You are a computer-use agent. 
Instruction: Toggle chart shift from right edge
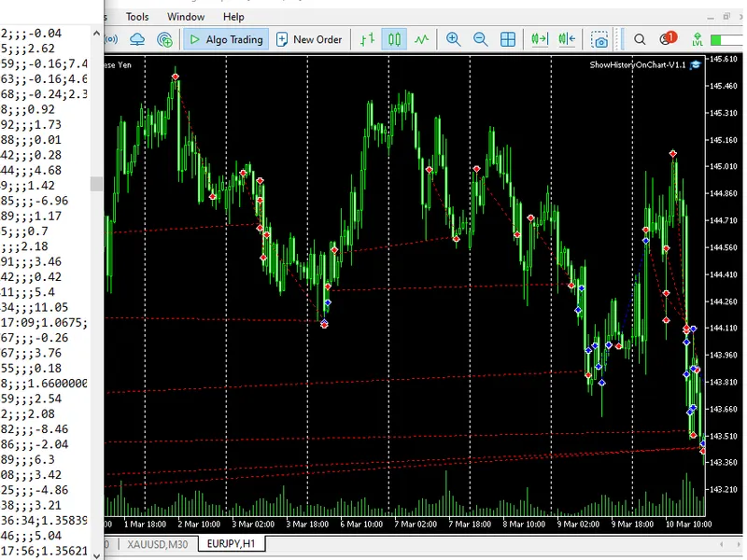(567, 39)
